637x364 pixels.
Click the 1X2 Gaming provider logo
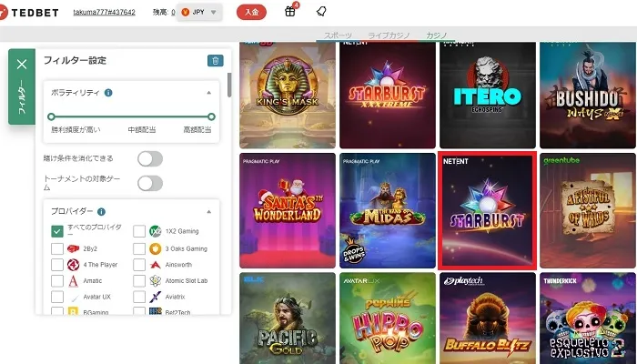[x=156, y=231]
